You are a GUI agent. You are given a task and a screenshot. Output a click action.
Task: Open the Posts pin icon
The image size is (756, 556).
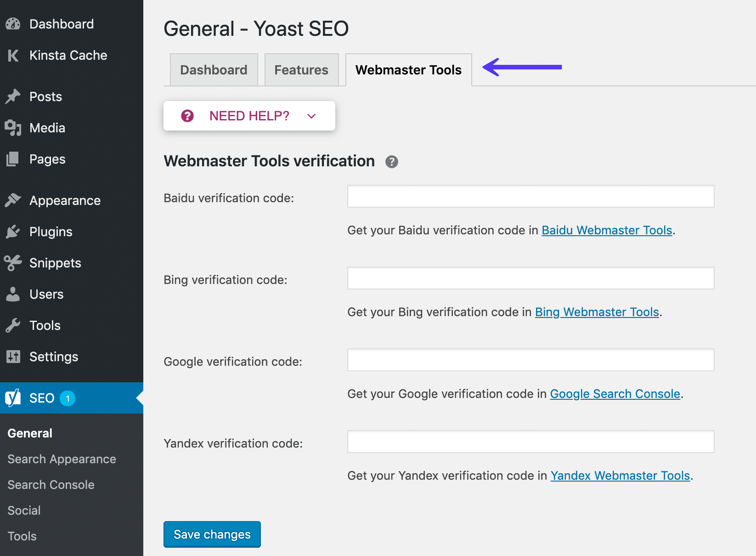coord(14,96)
